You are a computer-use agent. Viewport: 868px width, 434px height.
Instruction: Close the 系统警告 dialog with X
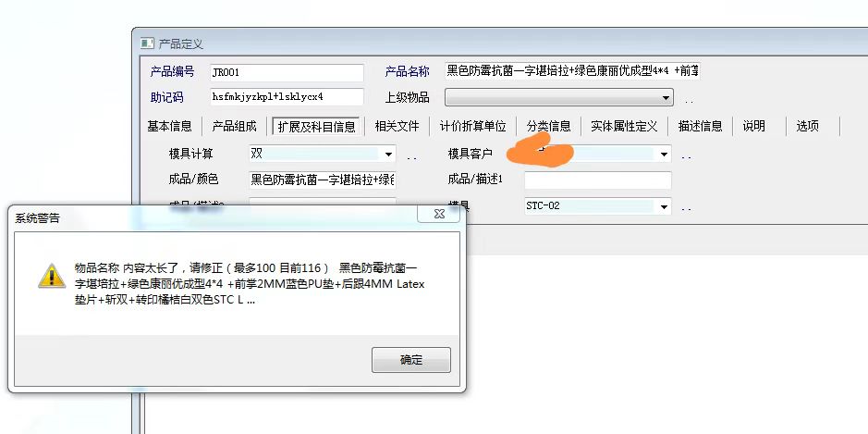coord(439,214)
